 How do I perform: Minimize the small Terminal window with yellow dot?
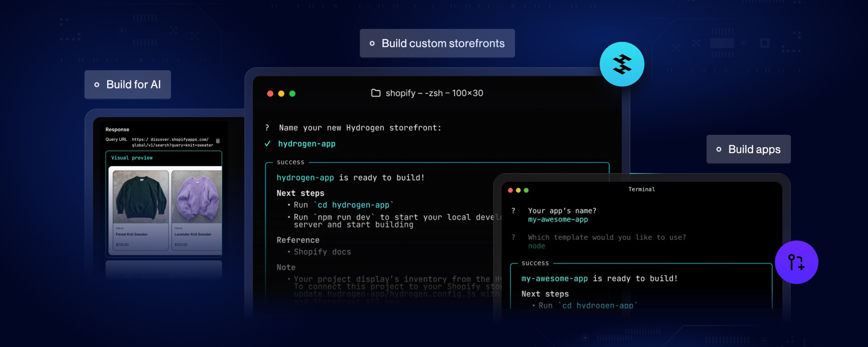tap(518, 190)
